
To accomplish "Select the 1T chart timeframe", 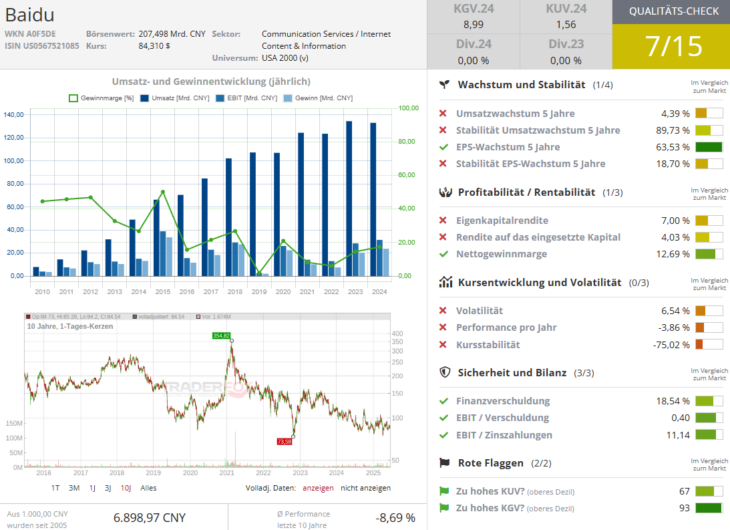I will point(55,488).
